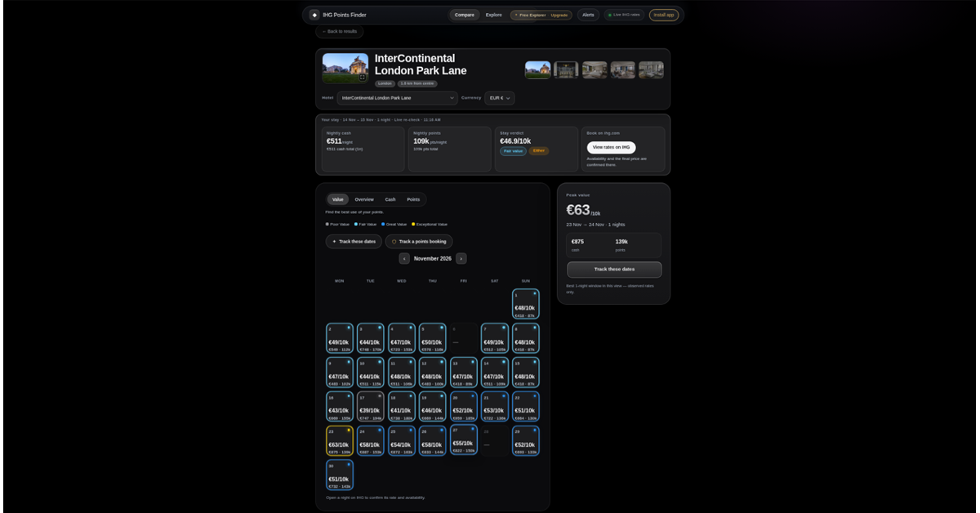The height and width of the screenshot is (513, 980).
Task: Expand the main hotel photo fullscreen icon
Action: click(x=363, y=78)
